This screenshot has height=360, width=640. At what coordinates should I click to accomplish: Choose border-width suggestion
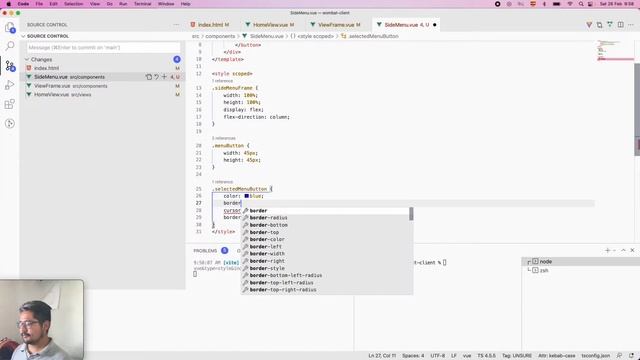326,253
